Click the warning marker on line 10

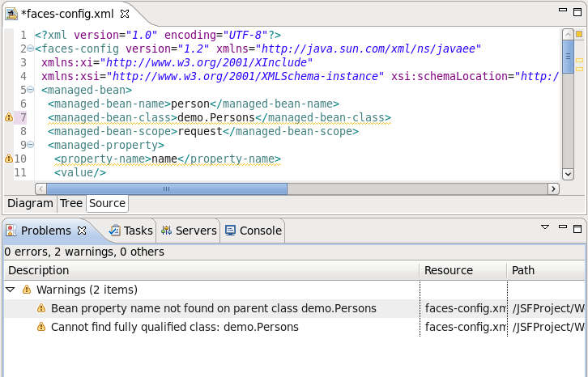click(x=9, y=159)
